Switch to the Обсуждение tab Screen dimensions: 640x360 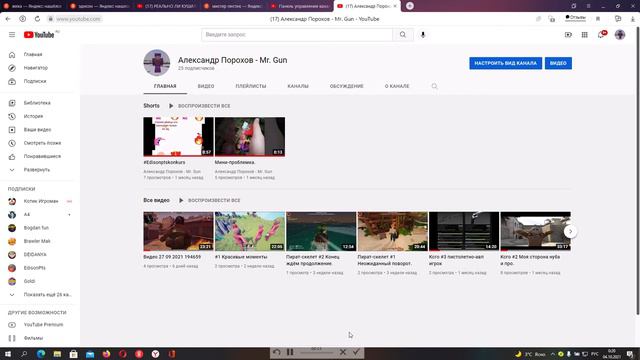(347, 86)
